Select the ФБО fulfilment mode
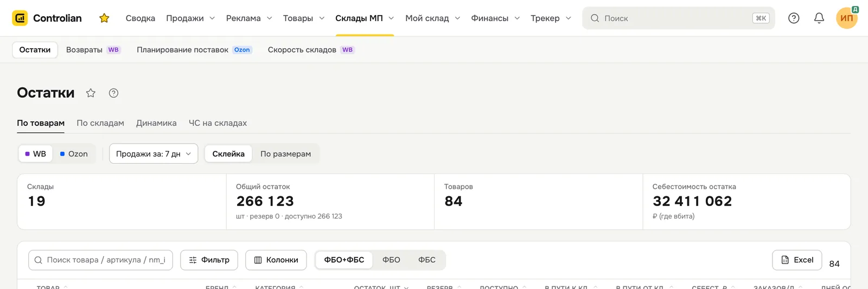868x289 pixels. pyautogui.click(x=391, y=260)
